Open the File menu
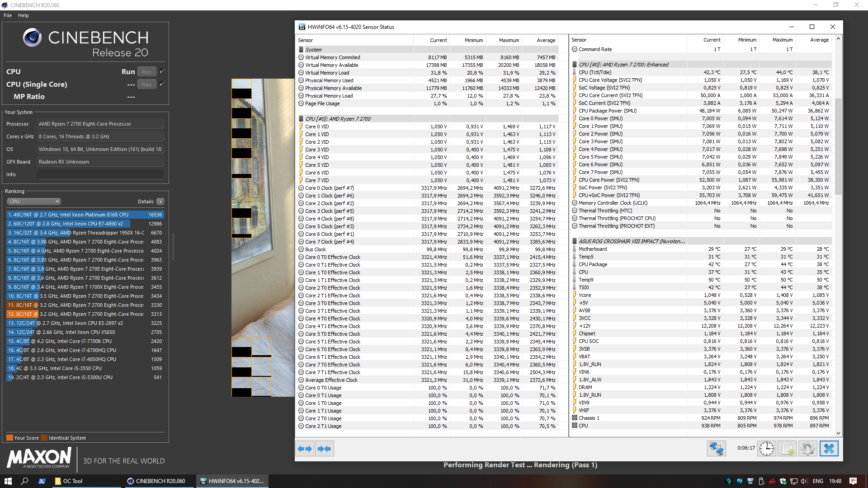868x488 pixels. click(8, 15)
